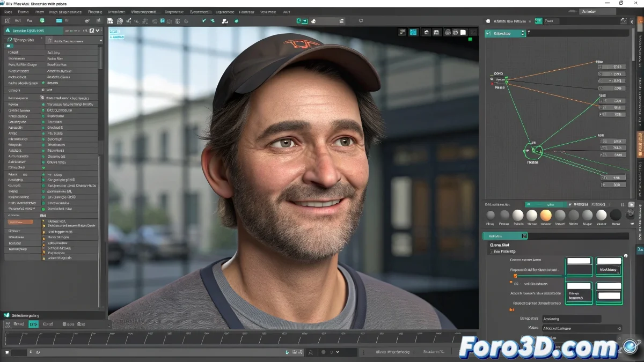
Task: Select the black material sphere swatch
Action: point(616,215)
